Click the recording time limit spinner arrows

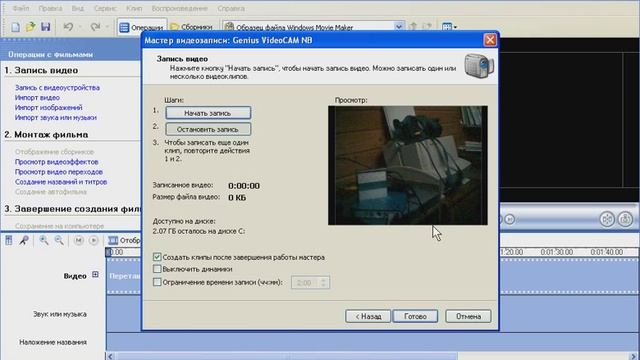324,282
